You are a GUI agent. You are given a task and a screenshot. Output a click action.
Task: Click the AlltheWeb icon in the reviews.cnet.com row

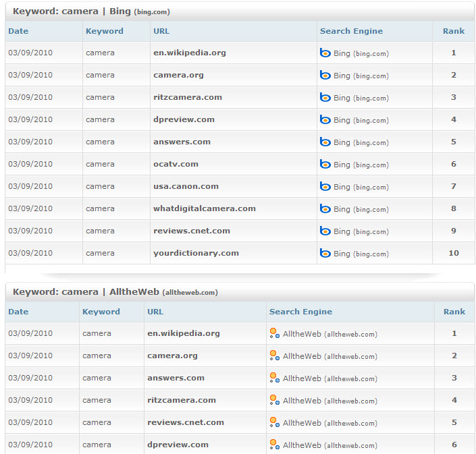tap(274, 422)
